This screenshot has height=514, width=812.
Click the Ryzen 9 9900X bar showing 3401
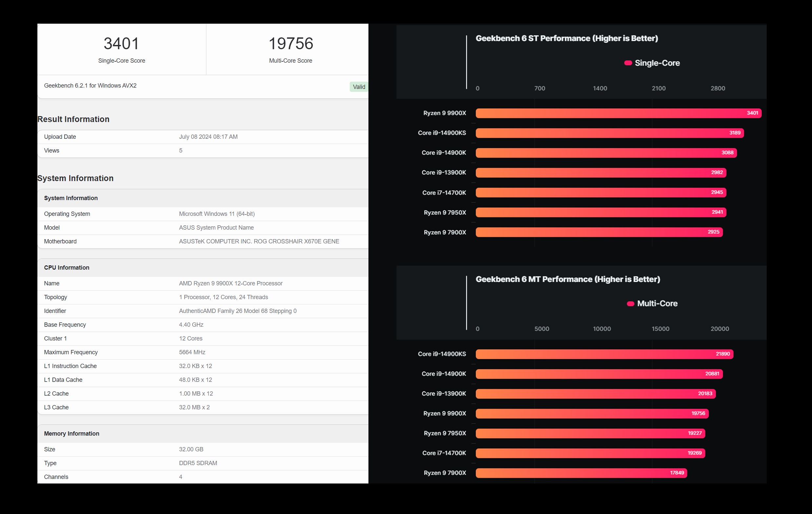(618, 113)
